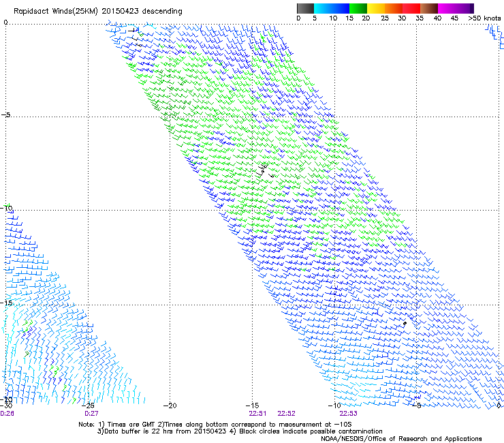This screenshot has width=504, height=443.
Task: Click 'NOAA/NESDIS/Office of Research and Applications' credit
Action: coord(401,439)
